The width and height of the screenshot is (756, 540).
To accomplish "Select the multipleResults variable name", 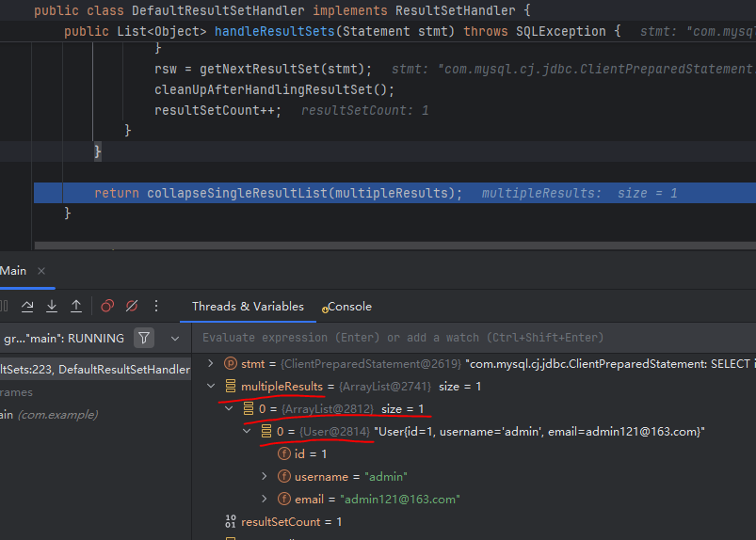I will [281, 387].
